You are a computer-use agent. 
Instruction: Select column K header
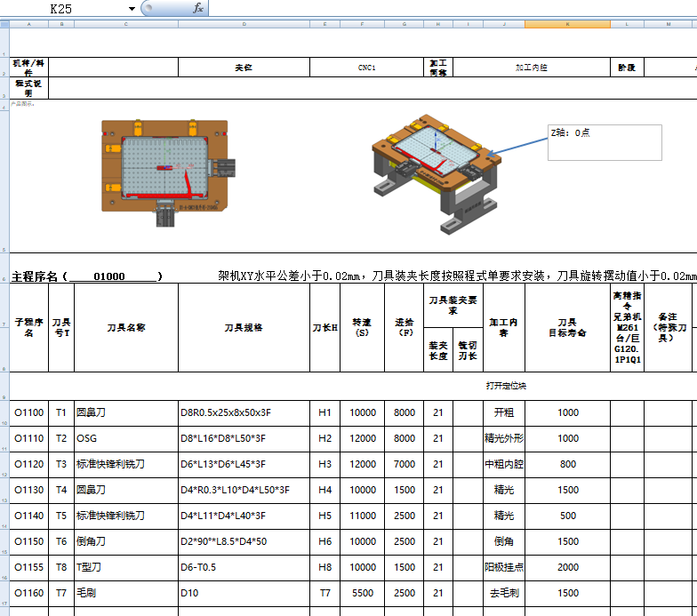[x=567, y=24]
